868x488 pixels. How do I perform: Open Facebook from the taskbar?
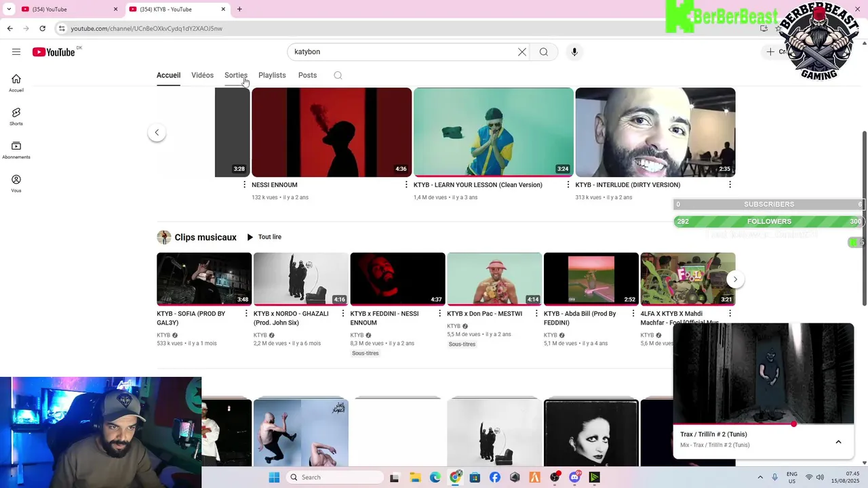coord(495,477)
